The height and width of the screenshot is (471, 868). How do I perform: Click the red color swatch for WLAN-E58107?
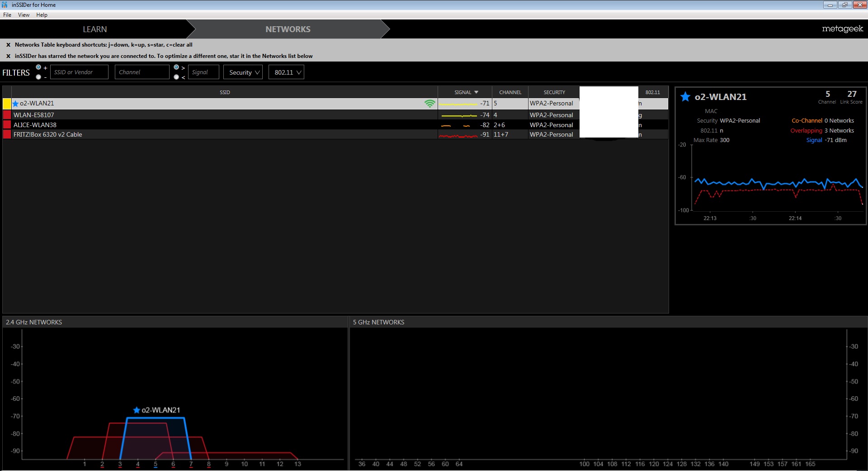[x=7, y=115]
